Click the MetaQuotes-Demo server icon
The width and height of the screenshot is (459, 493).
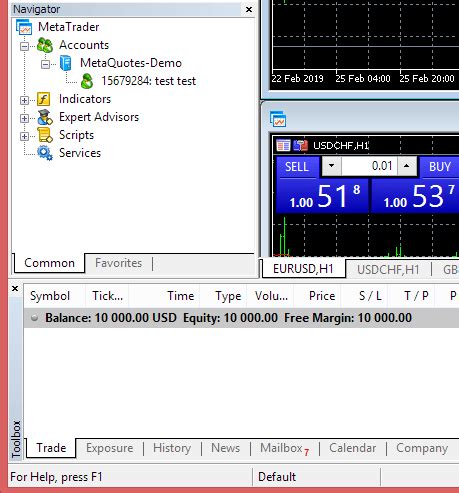[x=66, y=63]
